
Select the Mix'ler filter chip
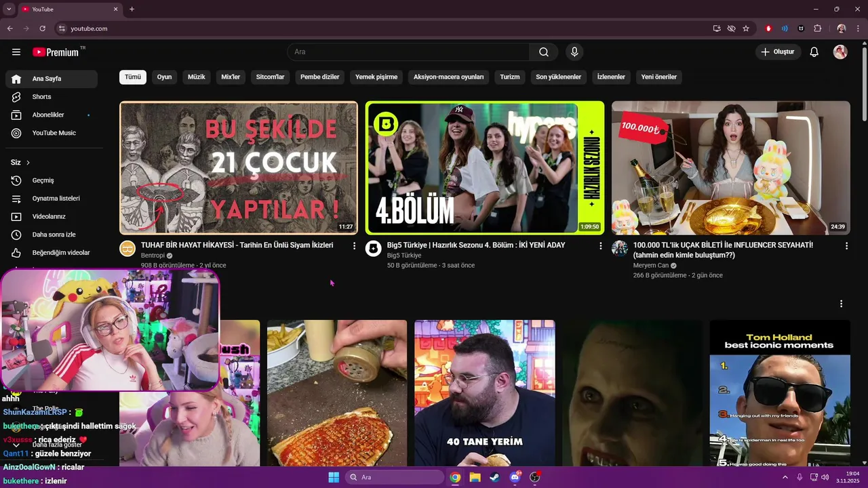[x=231, y=77]
